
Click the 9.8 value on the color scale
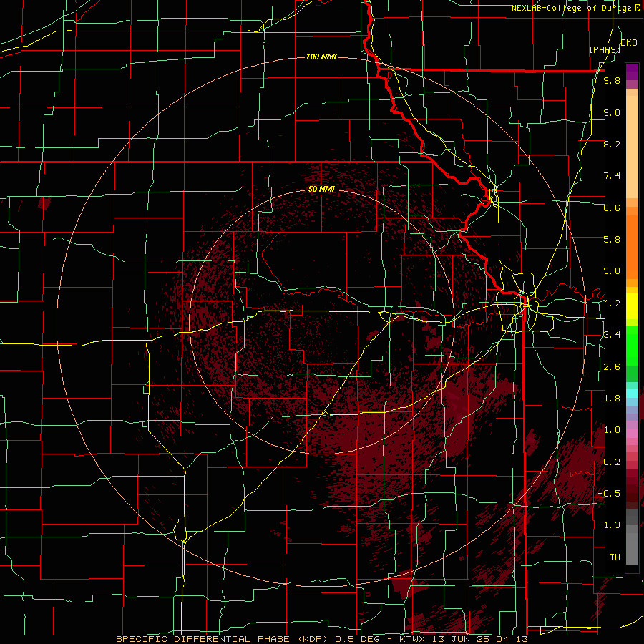pos(612,80)
